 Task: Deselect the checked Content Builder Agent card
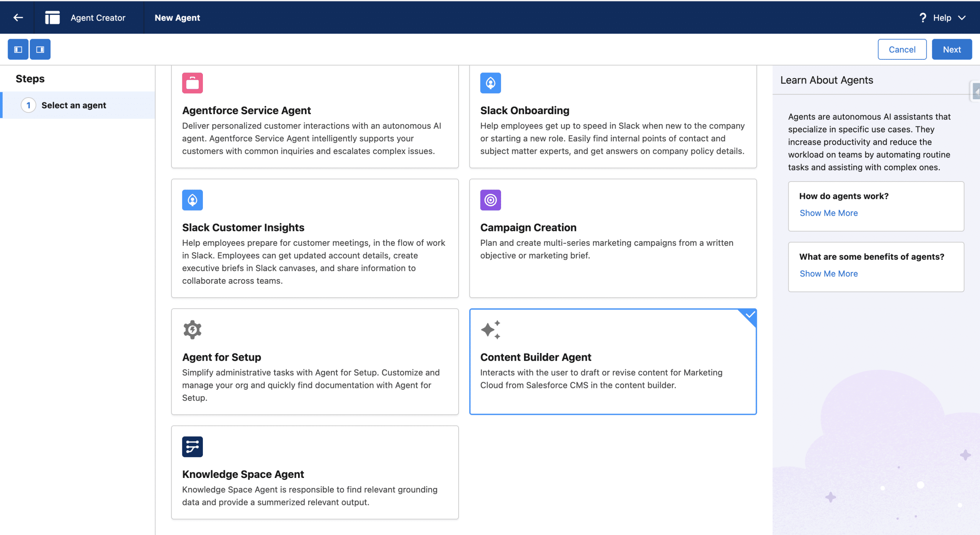(612, 362)
